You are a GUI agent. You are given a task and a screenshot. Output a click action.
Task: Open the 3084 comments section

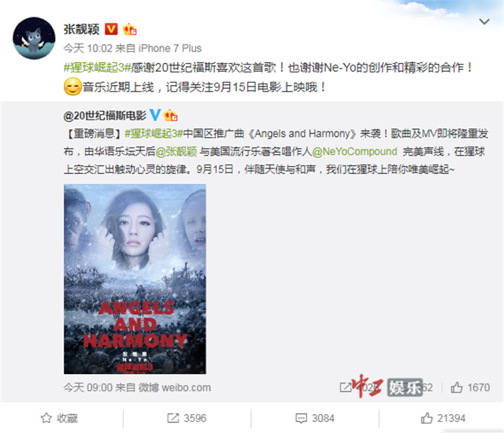315,418
